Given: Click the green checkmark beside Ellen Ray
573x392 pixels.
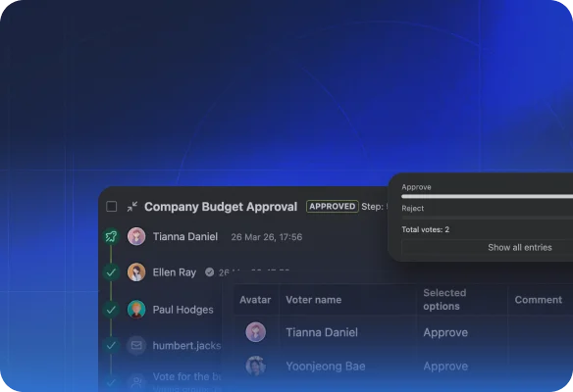Looking at the screenshot, I should click(111, 272).
